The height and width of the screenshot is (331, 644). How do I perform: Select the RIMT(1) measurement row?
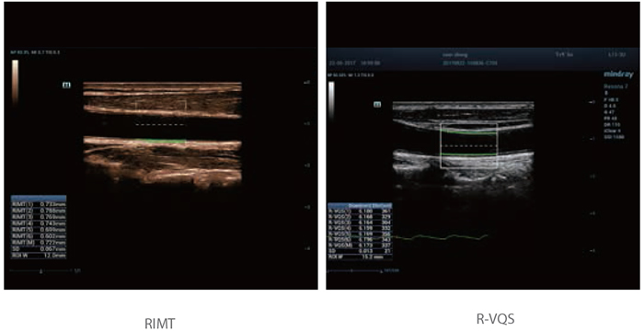39,204
